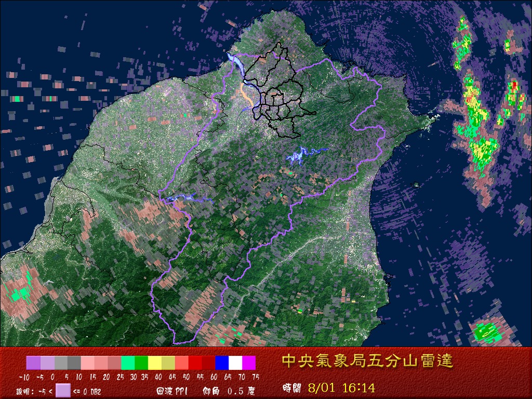Click the dark gray 5-10 legend swatch
532x399 pixels.
tap(74, 363)
